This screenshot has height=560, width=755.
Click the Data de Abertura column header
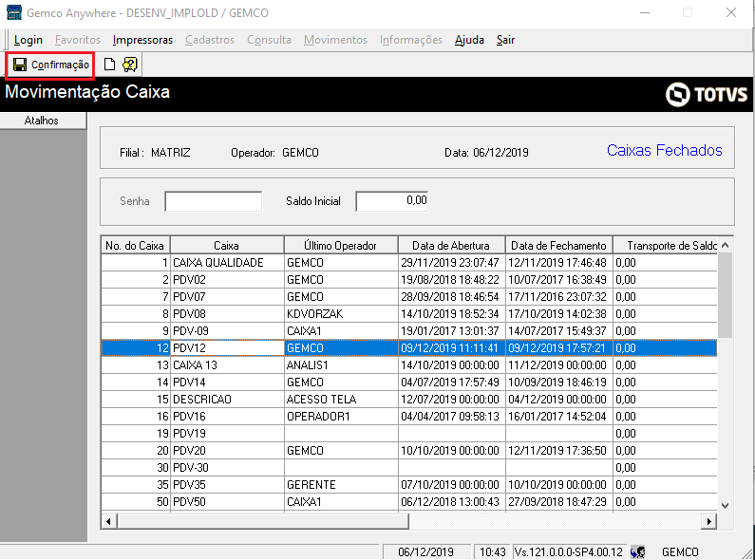click(x=452, y=246)
